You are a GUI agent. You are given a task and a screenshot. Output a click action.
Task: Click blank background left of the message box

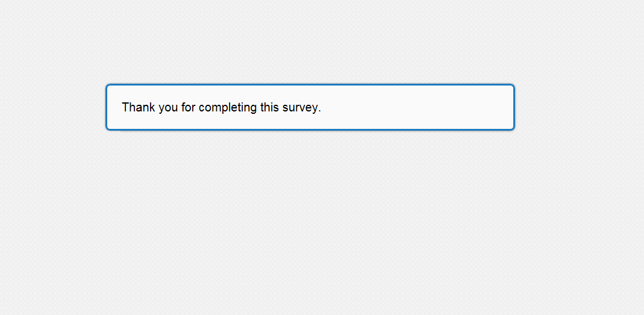point(53,107)
